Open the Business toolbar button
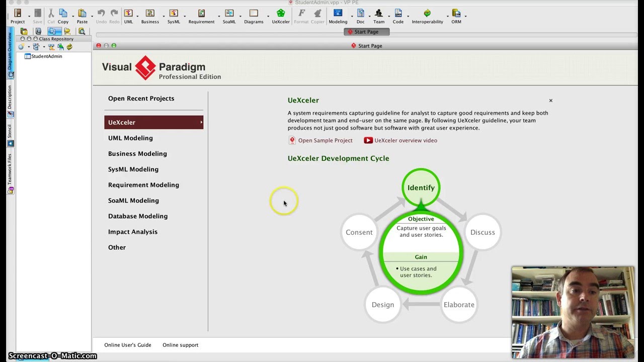Viewport: 644px width, 362px height. pos(150,16)
